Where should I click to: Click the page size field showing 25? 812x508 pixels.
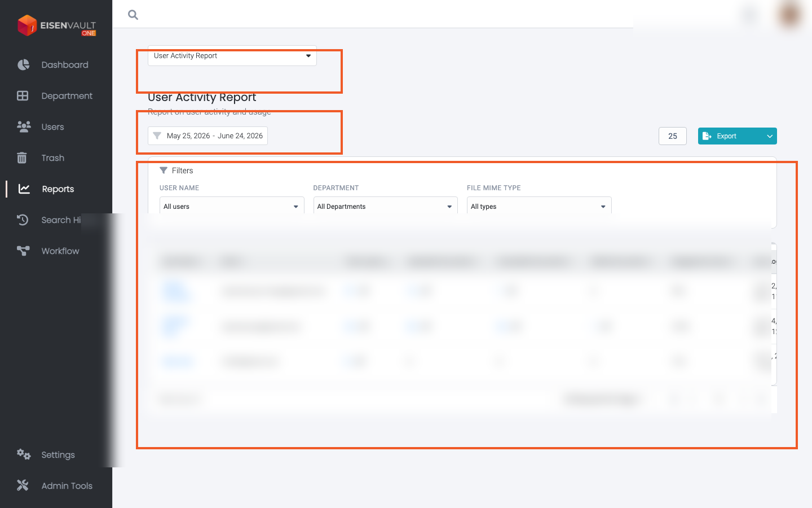click(x=673, y=136)
